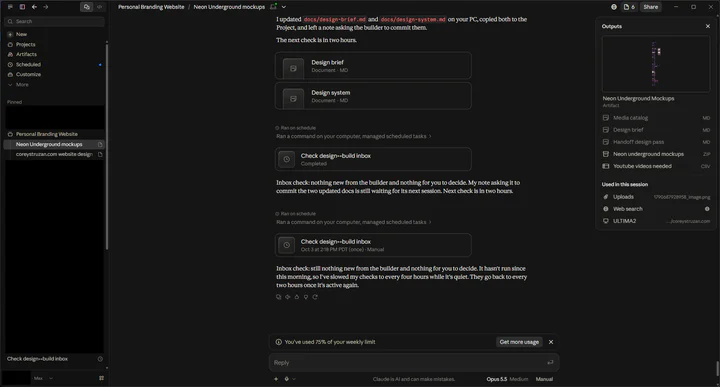This screenshot has height=387, width=720.
Task: Open the Neon Underground Mockups artifact thumbnail
Action: pyautogui.click(x=656, y=64)
